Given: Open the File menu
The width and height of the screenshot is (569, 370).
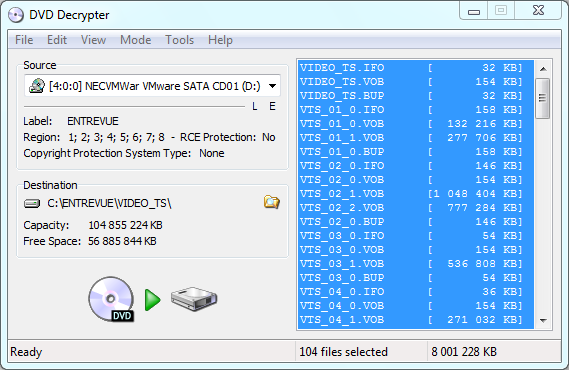Looking at the screenshot, I should coord(24,40).
